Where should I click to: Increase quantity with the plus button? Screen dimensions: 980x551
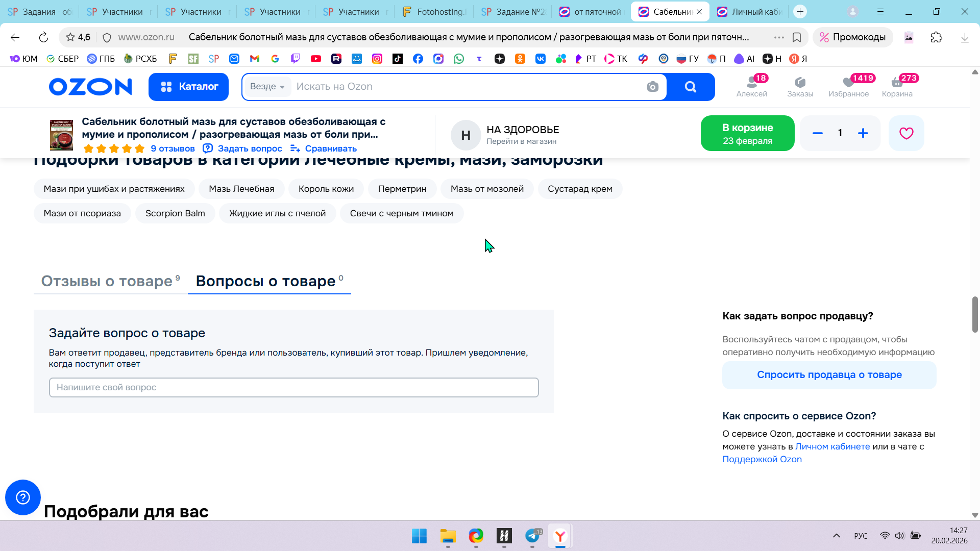coord(863,133)
